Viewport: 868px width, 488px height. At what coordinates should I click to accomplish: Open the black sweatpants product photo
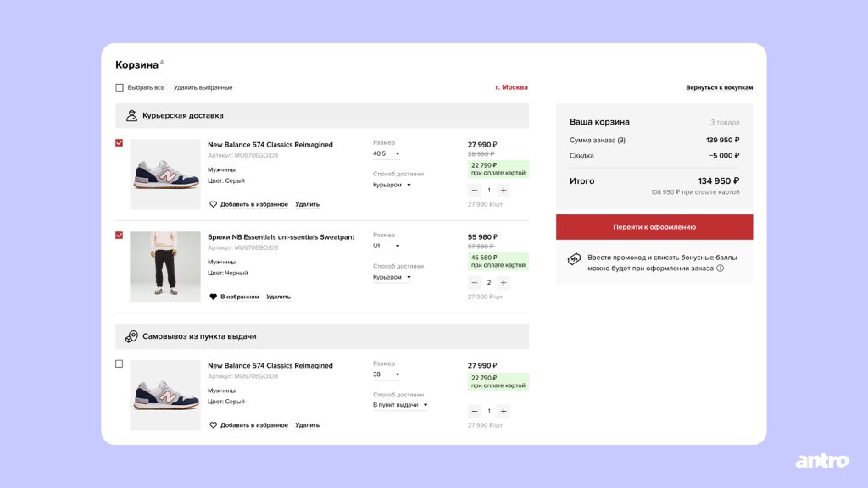(x=165, y=267)
